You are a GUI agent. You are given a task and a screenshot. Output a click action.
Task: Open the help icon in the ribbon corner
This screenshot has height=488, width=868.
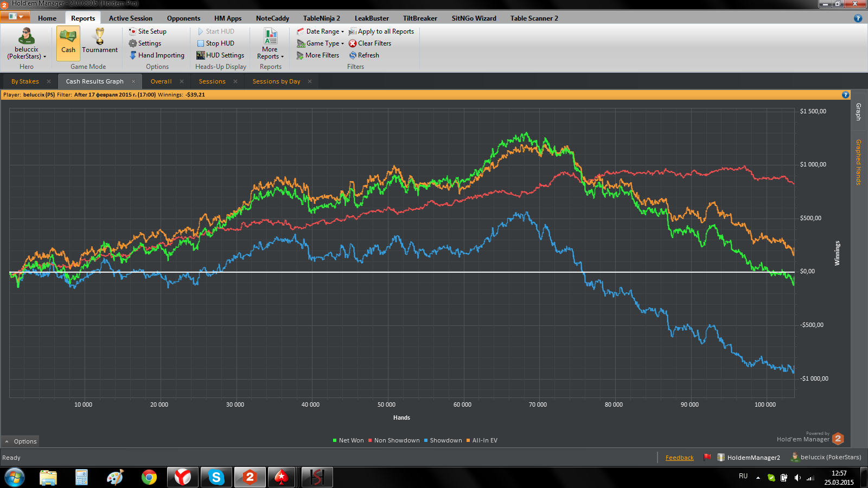tap(858, 18)
